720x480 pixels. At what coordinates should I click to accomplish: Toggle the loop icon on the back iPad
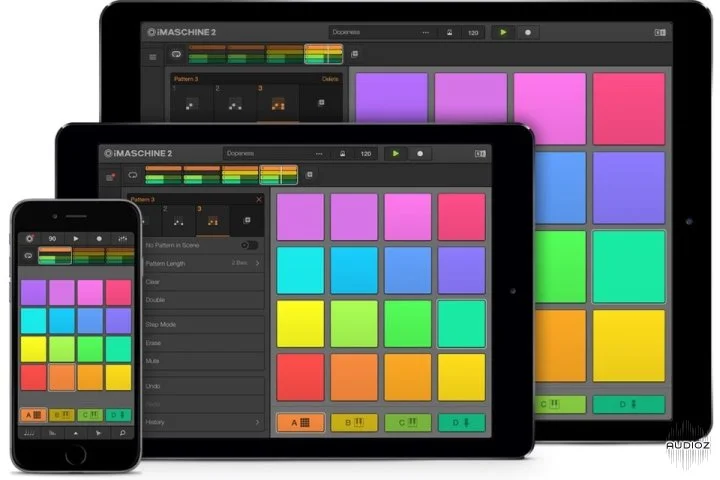point(176,54)
